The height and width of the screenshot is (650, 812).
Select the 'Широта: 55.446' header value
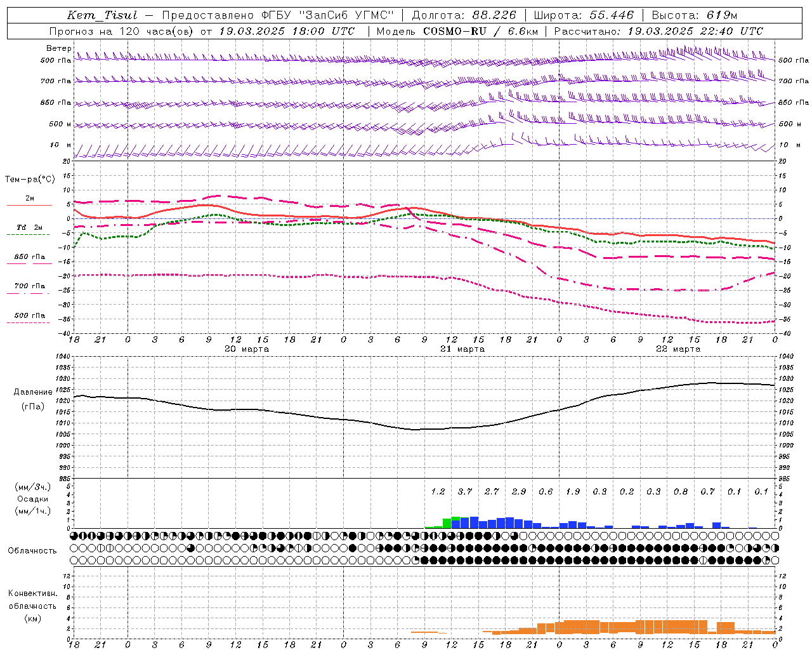point(584,15)
